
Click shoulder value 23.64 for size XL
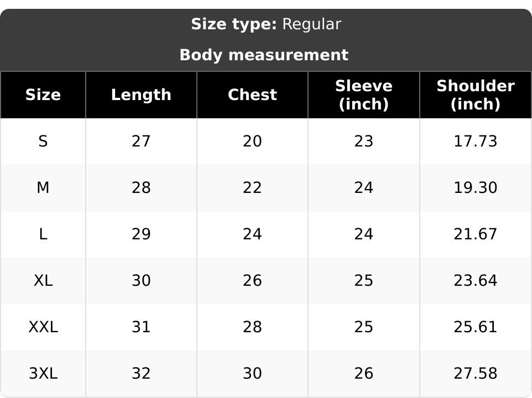coord(476,281)
